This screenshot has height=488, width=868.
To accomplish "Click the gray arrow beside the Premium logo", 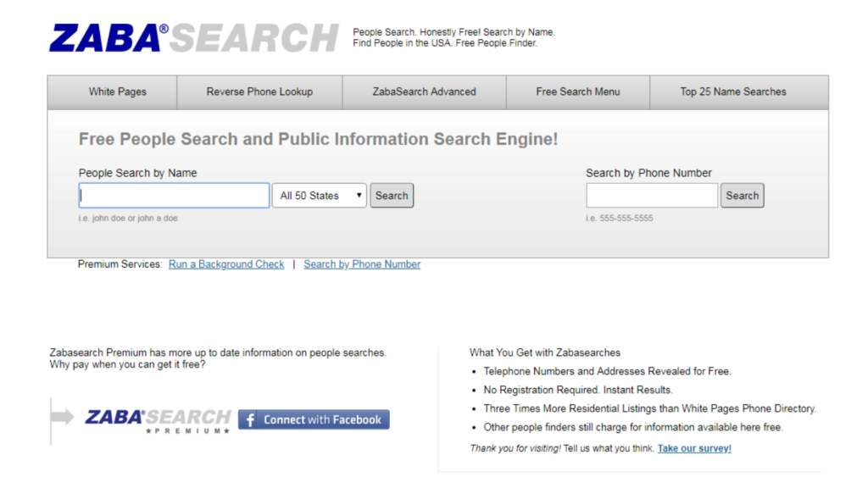I will [x=63, y=417].
